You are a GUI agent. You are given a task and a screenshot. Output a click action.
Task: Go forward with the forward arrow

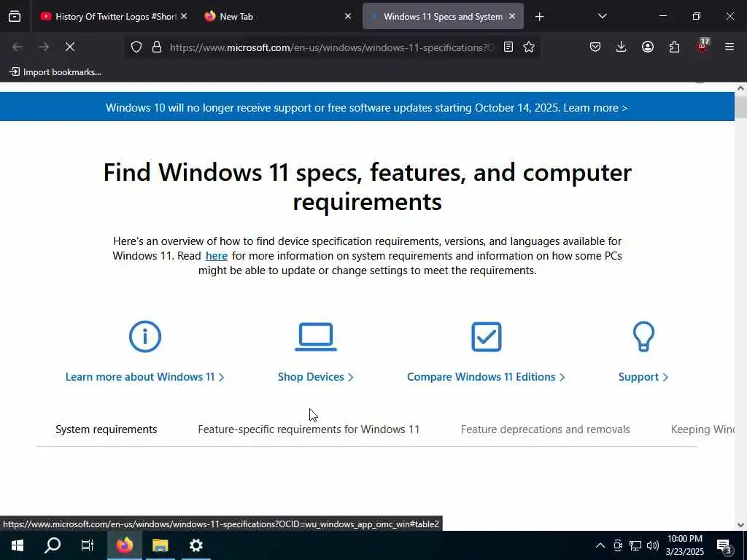(44, 47)
